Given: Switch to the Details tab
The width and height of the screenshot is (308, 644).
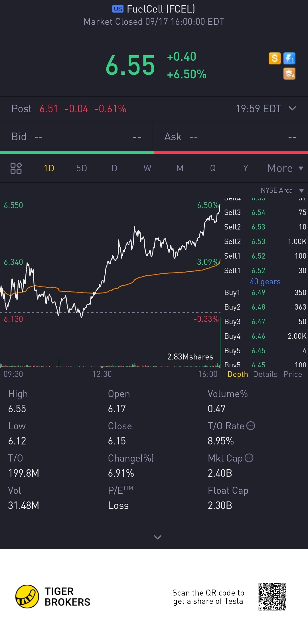Looking at the screenshot, I should pos(265,374).
